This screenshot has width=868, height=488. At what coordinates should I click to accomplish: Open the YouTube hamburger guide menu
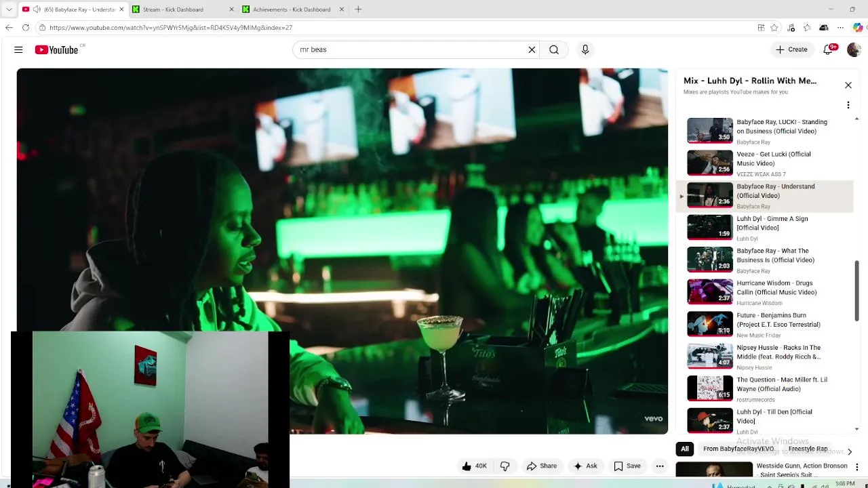pos(18,49)
